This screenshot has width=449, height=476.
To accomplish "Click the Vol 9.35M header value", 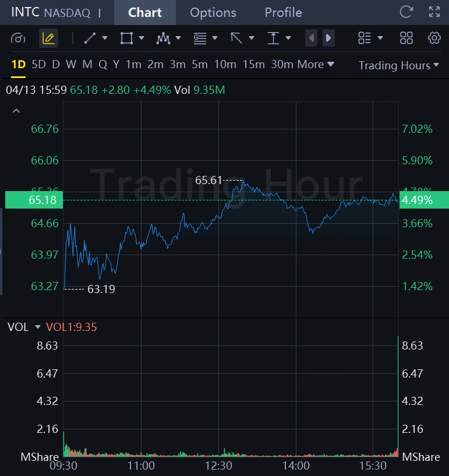I will click(x=200, y=90).
